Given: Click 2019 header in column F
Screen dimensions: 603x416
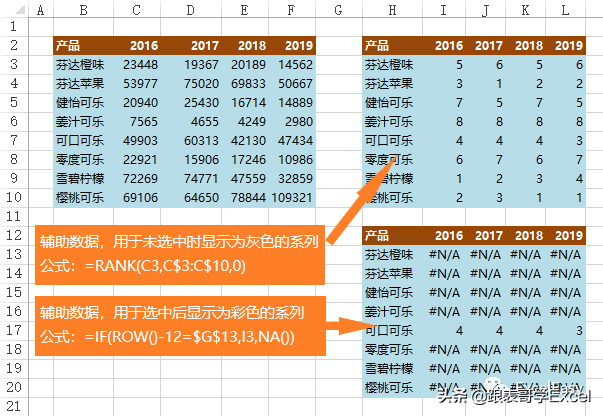Looking at the screenshot, I should point(292,46).
